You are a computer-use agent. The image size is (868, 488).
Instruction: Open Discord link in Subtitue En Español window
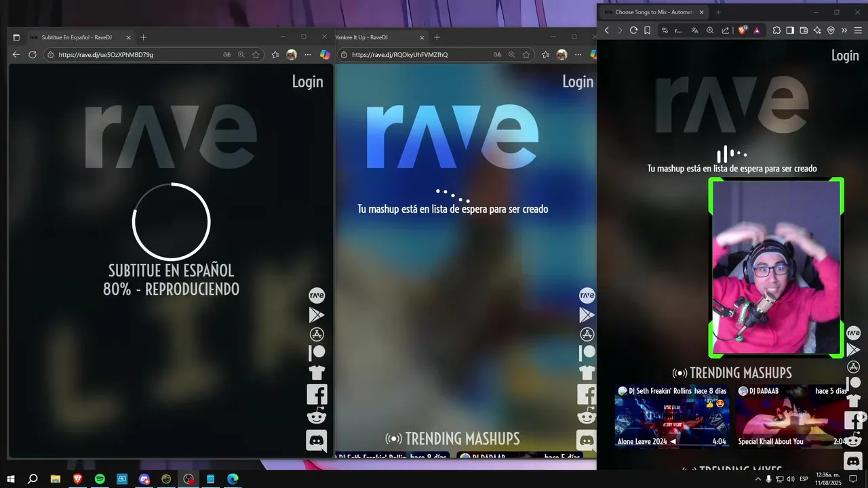point(317,441)
